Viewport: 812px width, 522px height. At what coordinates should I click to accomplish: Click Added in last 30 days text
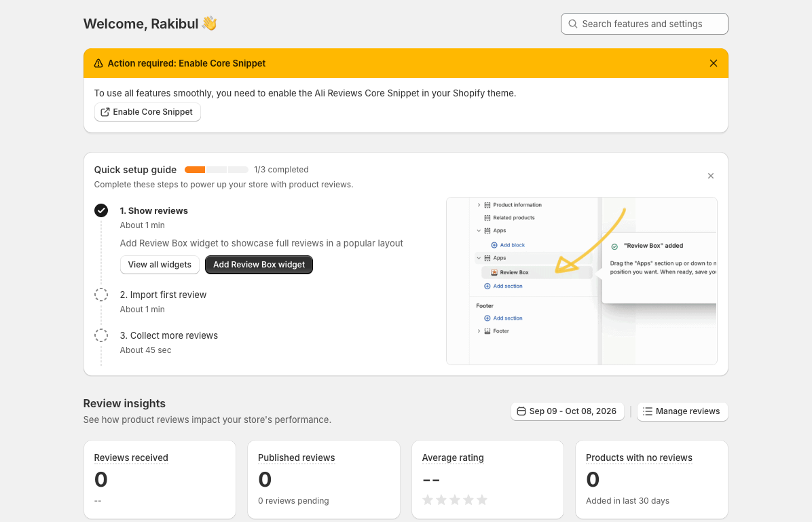[627, 501]
